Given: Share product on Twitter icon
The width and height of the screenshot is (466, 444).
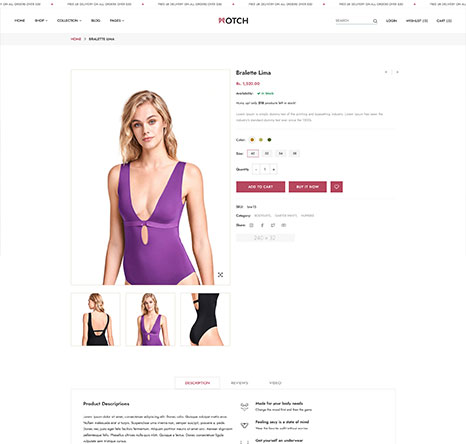Looking at the screenshot, I should point(273,225).
